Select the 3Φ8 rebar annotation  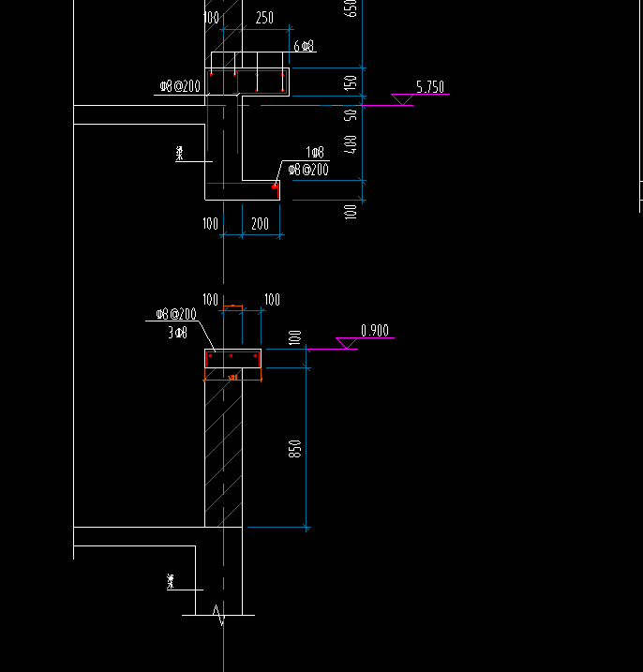177,333
